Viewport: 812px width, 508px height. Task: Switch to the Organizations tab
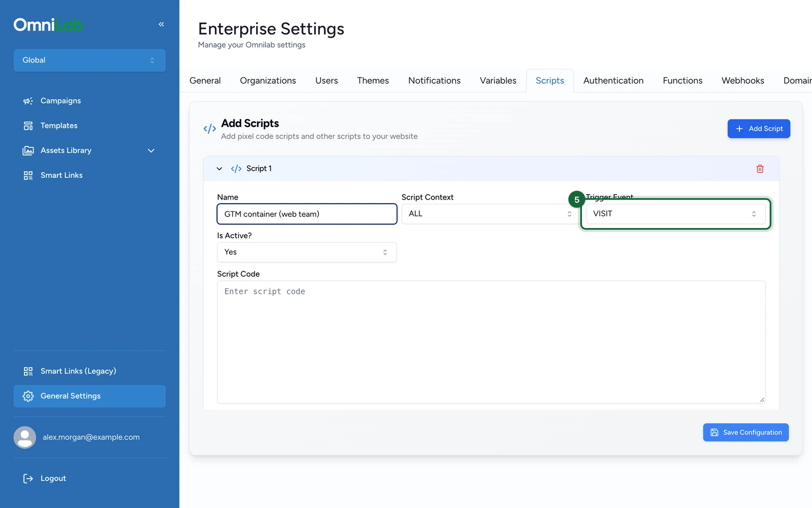[268, 81]
